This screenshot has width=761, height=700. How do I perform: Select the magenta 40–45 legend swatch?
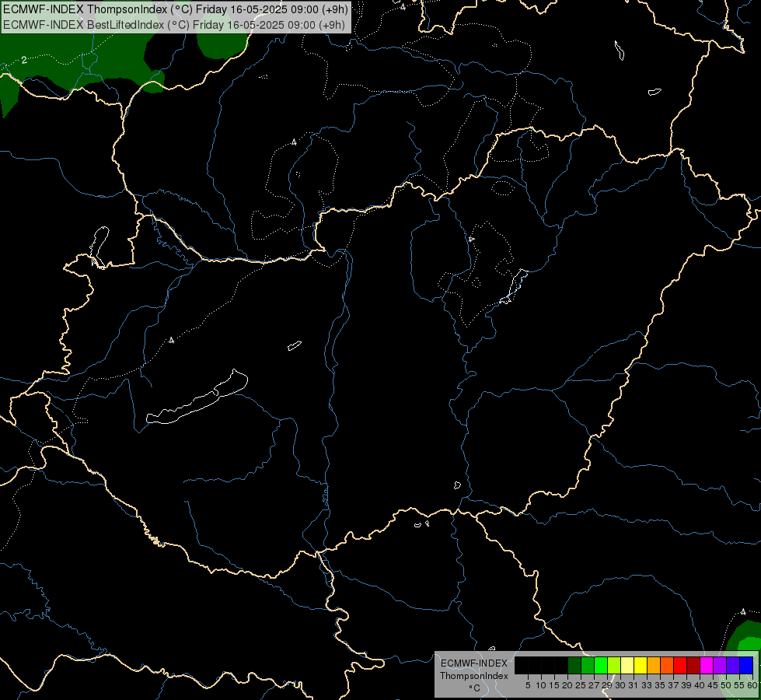pyautogui.click(x=707, y=665)
